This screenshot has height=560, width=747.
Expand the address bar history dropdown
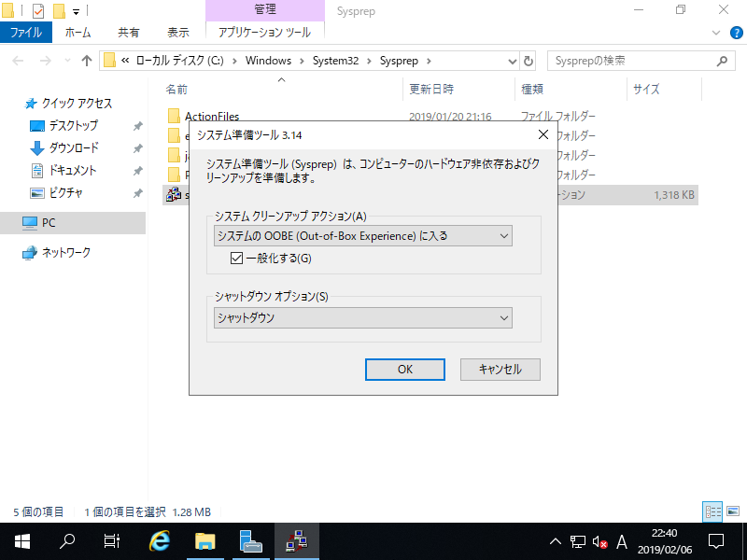point(512,61)
